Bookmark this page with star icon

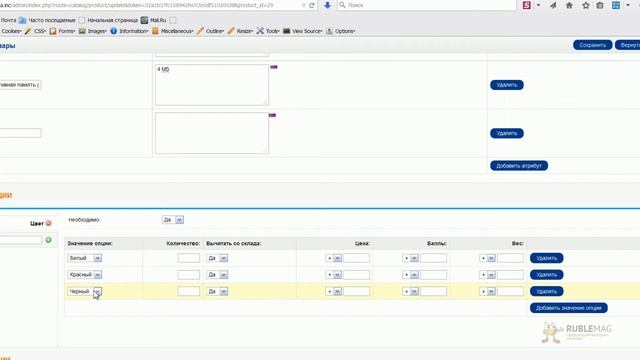tap(586, 5)
